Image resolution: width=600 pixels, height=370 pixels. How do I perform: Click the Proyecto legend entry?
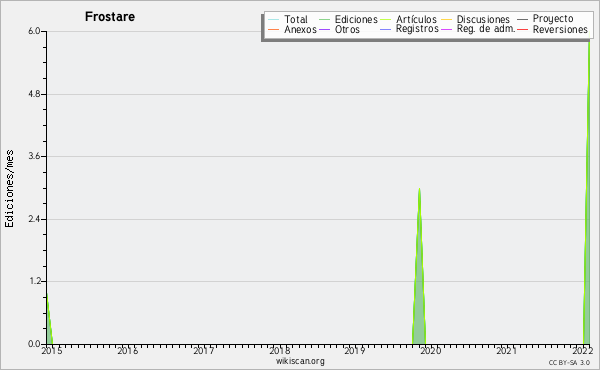545,19
